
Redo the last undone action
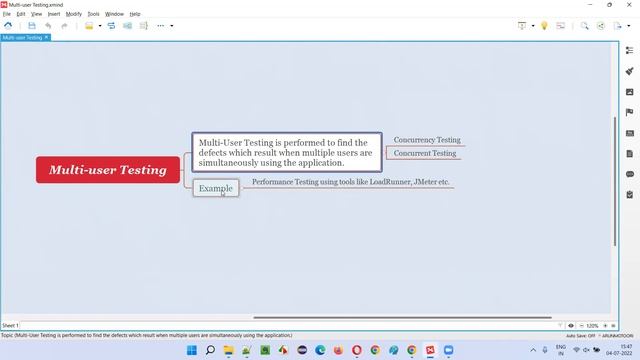point(64,26)
